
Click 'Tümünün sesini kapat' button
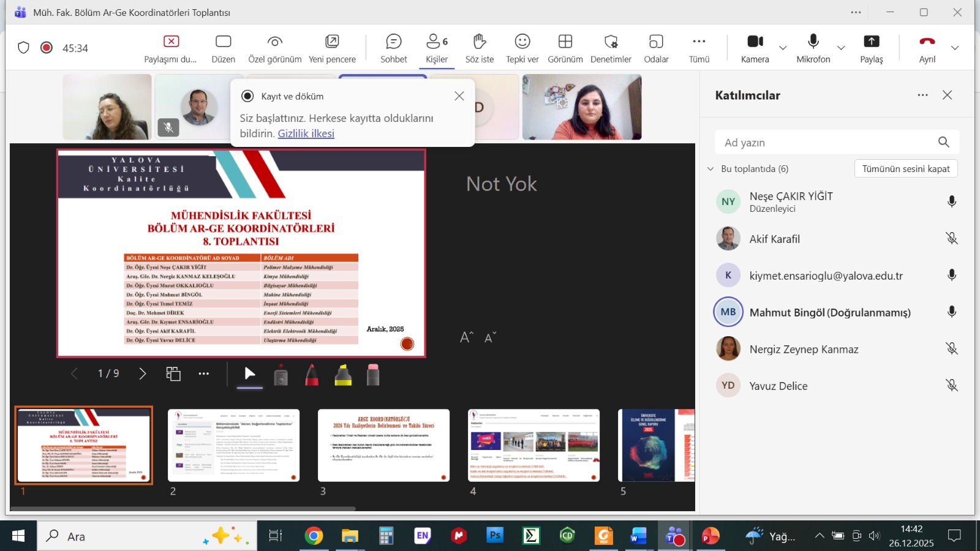point(905,169)
